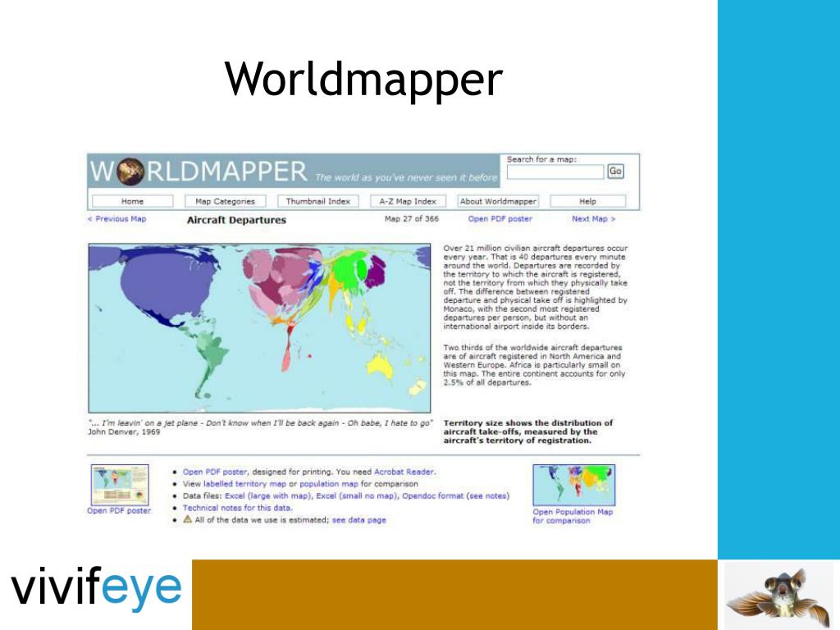Screen dimensions: 840x630
Task: Click the PDF poster thumbnail image
Action: 120,485
